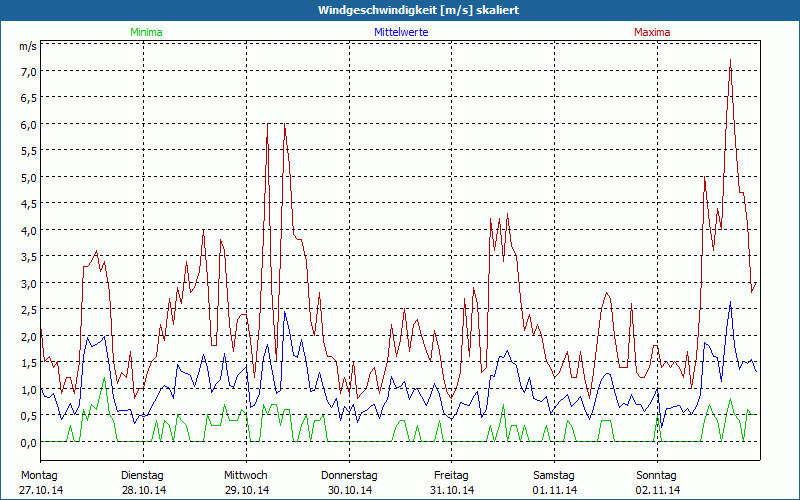Select the red 'Maxima' legend label
Viewport: 800px width, 500px height.
(x=652, y=32)
